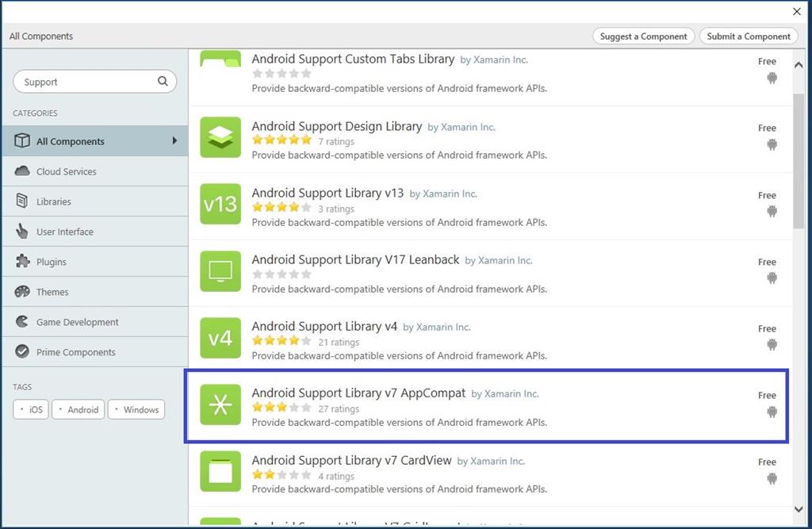The height and width of the screenshot is (529, 812).
Task: Click the '4 ratings' text
Action: pos(336,476)
